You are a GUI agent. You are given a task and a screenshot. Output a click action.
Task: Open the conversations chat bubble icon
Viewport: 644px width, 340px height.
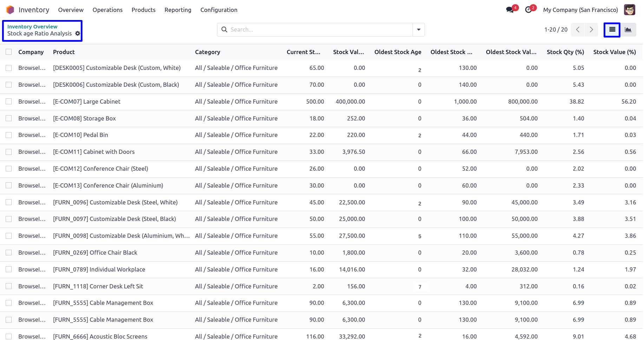[510, 10]
